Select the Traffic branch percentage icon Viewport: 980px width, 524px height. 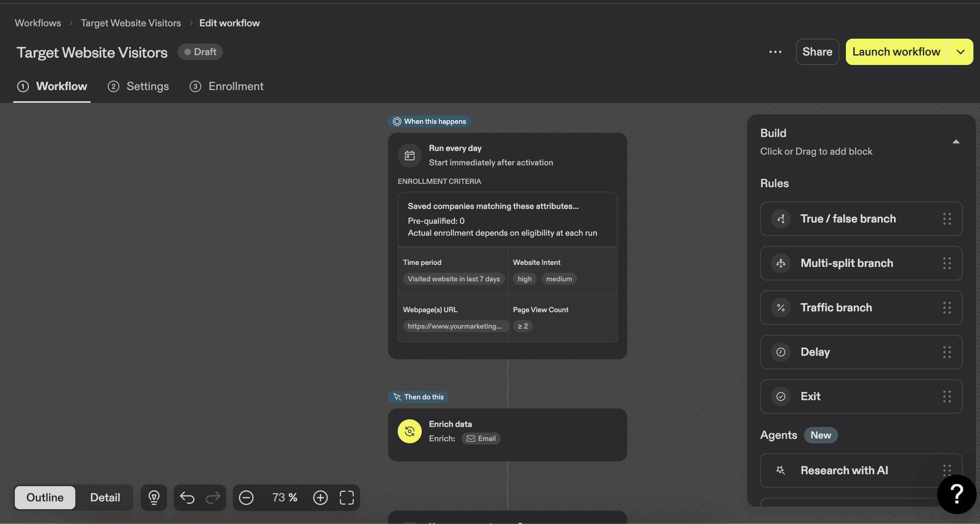point(781,308)
